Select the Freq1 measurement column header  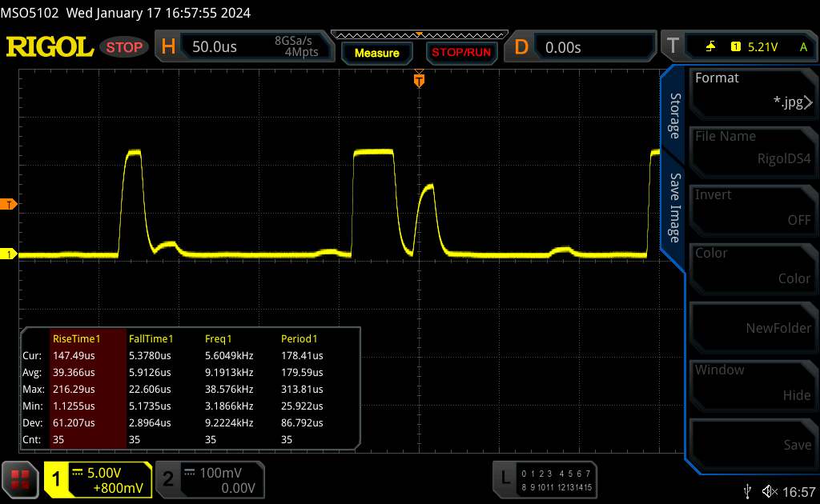click(218, 338)
